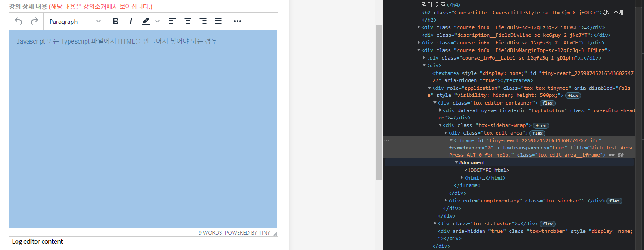Justify the text alignment
The image size is (644, 250).
[218, 21]
